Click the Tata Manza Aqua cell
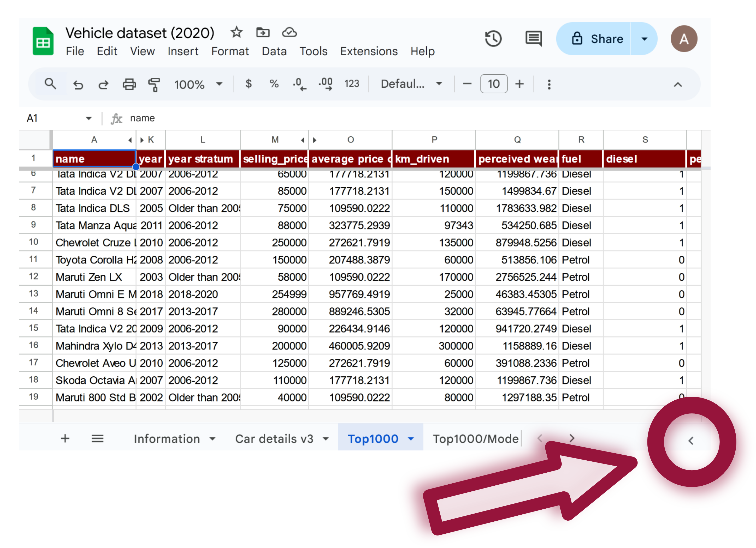This screenshot has height=548, width=756. tap(95, 226)
